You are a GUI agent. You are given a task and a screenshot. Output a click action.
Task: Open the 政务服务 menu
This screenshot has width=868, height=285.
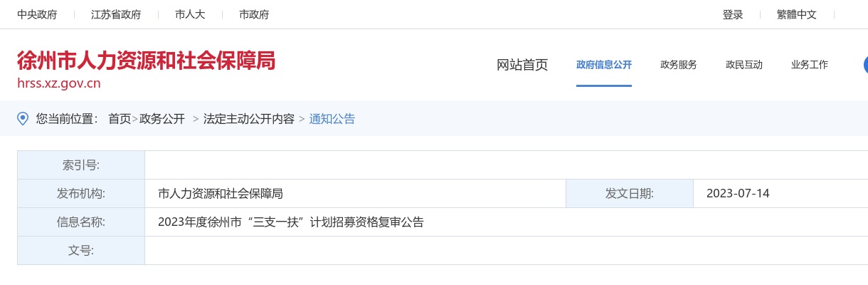[x=679, y=65]
